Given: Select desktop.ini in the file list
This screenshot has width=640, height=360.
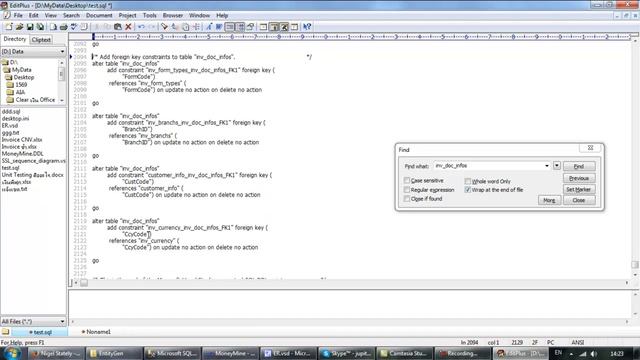Looking at the screenshot, I should (15, 118).
